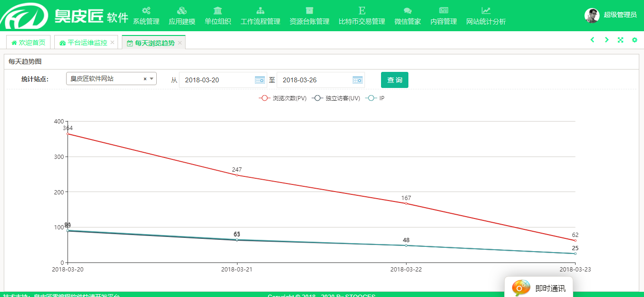The image size is (644, 297).
Task: Open the 系统管理 gears icon menu
Action: coord(146,11)
